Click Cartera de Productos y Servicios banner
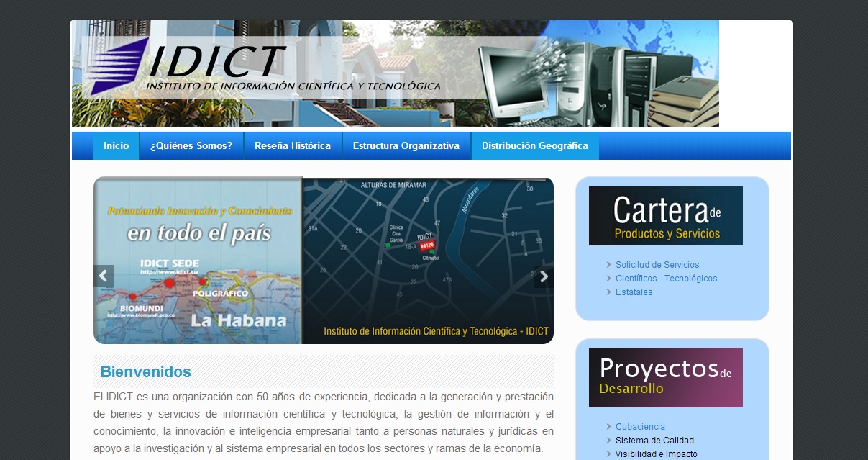The width and height of the screenshot is (868, 460). tap(666, 215)
